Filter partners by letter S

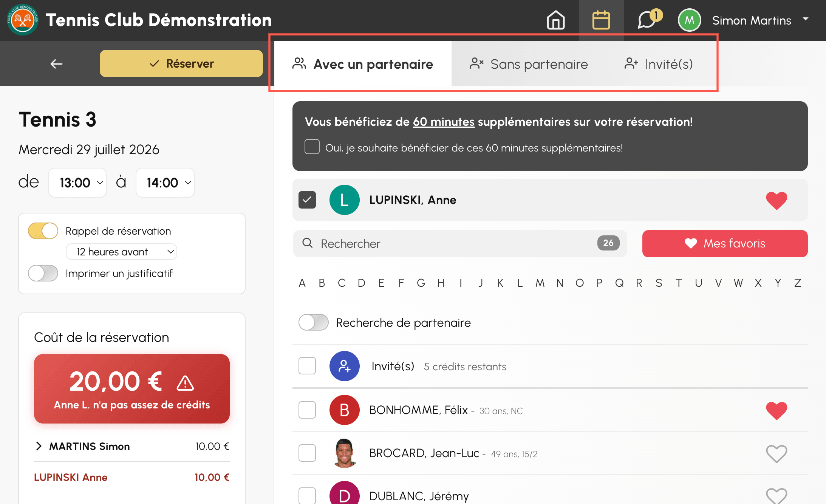click(x=659, y=283)
